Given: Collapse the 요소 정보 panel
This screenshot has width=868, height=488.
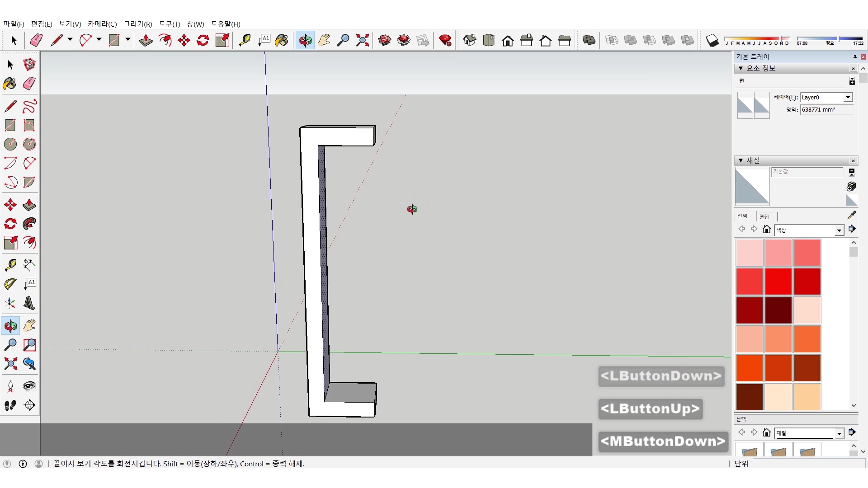Looking at the screenshot, I should 741,68.
